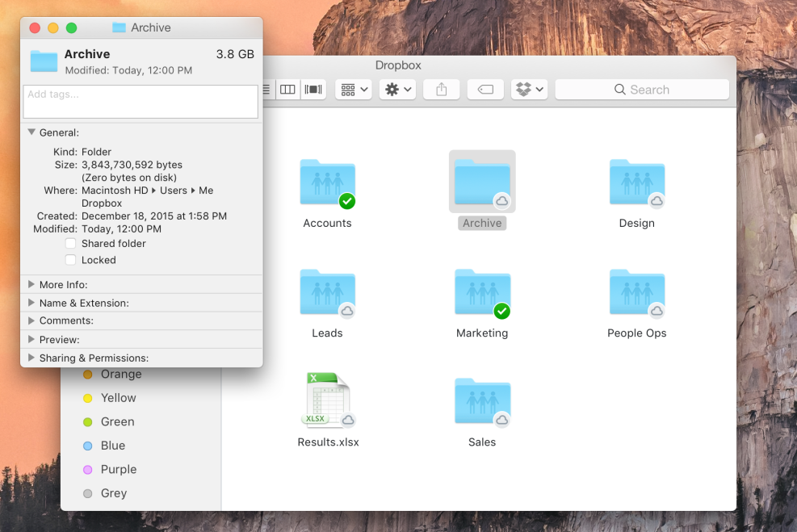Expand the Name & Extension section

31,303
